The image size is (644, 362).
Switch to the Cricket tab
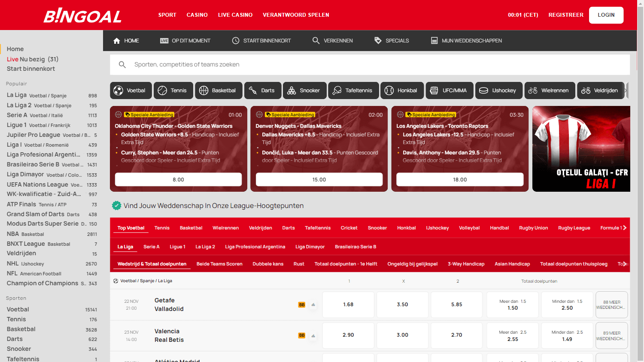349,228
